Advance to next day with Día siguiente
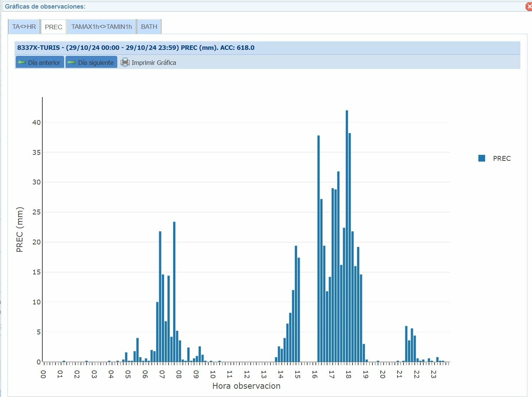 pos(91,63)
